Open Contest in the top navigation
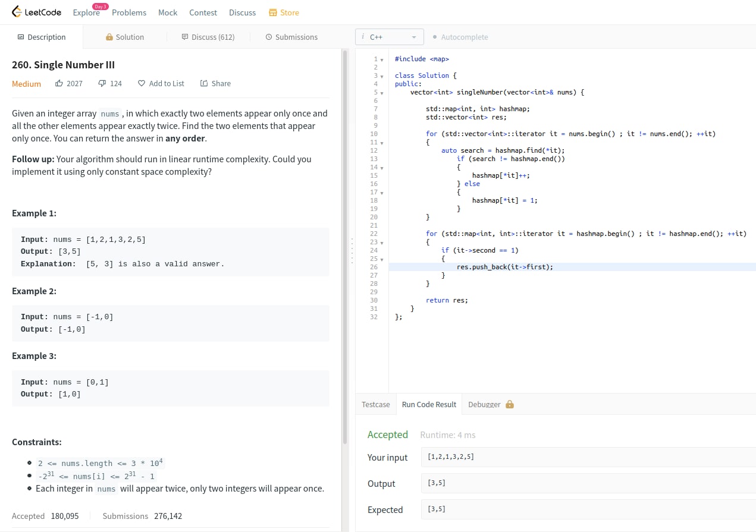The height and width of the screenshot is (532, 756). (203, 12)
